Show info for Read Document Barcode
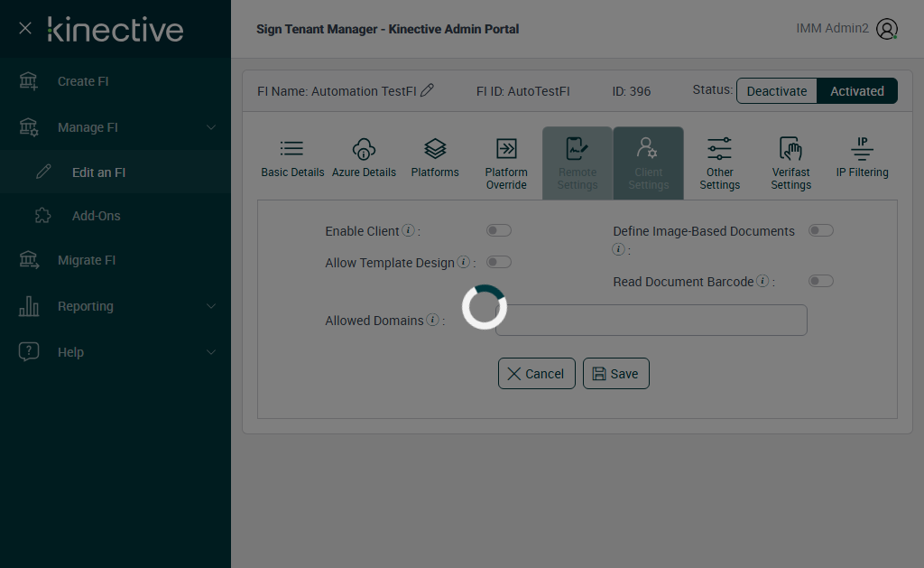The image size is (924, 568). pyautogui.click(x=762, y=281)
